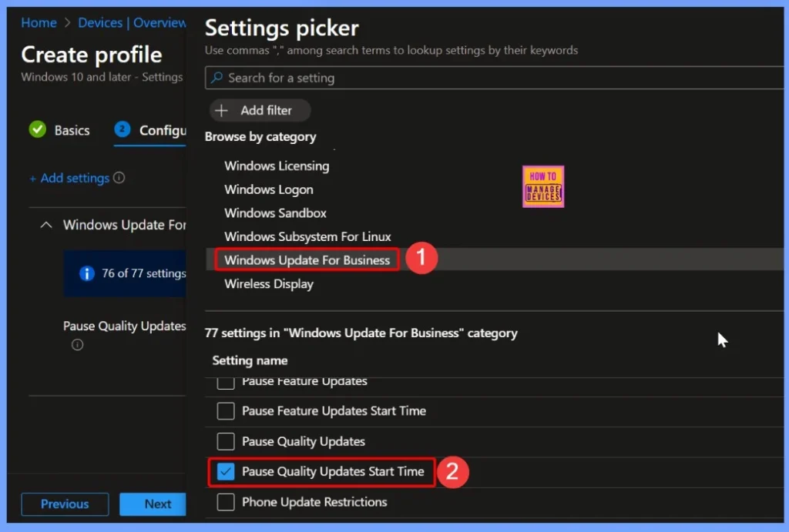Click the info icon under Pause Quality Updates
This screenshot has height=532, width=789.
click(x=77, y=344)
